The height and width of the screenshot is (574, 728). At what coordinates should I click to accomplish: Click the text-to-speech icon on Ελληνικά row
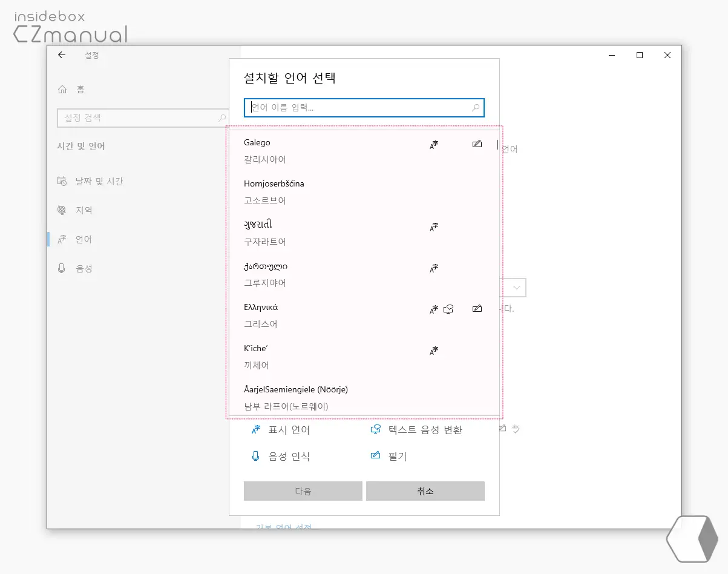tap(448, 309)
